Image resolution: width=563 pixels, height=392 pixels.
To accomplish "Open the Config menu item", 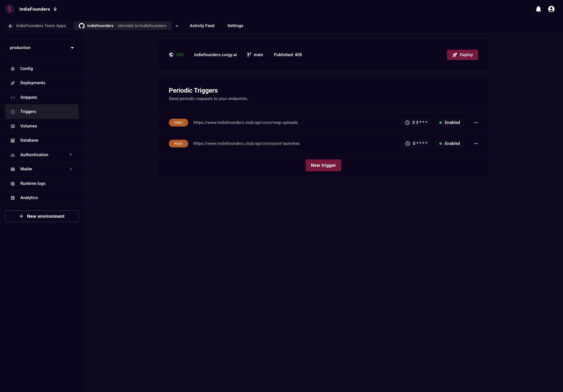I will pyautogui.click(x=42, y=69).
